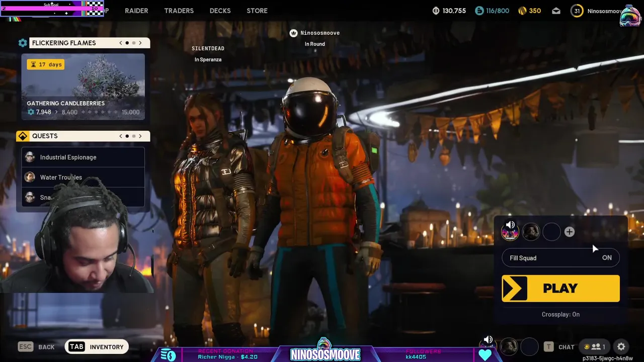Select the second Quests page dot

(133, 136)
